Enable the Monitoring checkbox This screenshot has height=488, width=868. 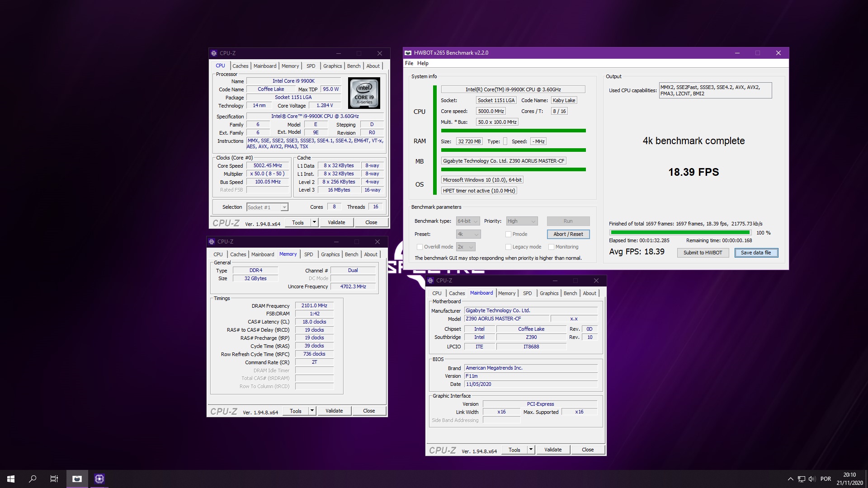pyautogui.click(x=551, y=247)
